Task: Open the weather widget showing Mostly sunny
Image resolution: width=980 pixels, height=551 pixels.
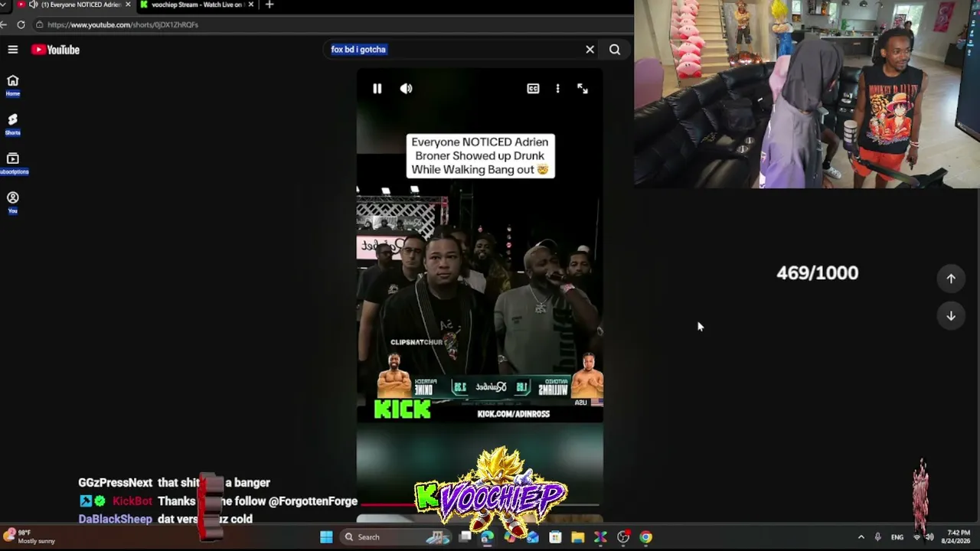Action: pyautogui.click(x=29, y=536)
